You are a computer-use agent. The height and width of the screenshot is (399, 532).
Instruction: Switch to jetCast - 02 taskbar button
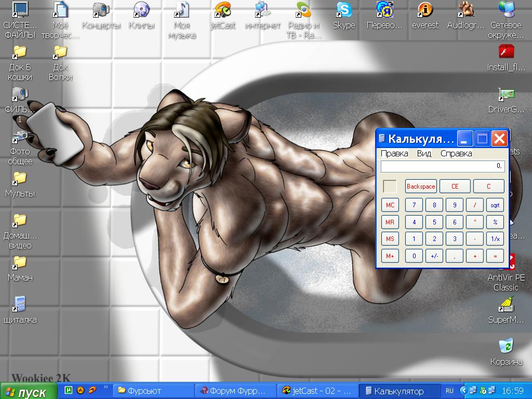click(318, 391)
